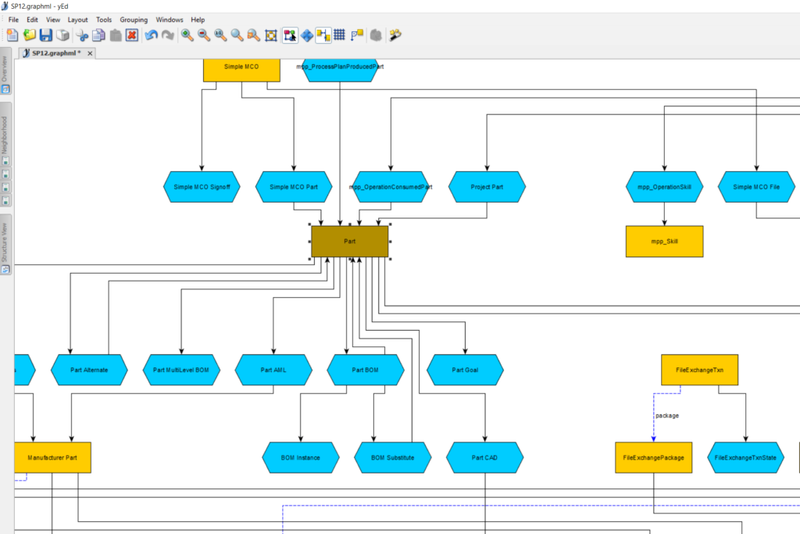Image resolution: width=800 pixels, height=534 pixels.
Task: Select the yellow FileExchangePackage node
Action: click(653, 457)
